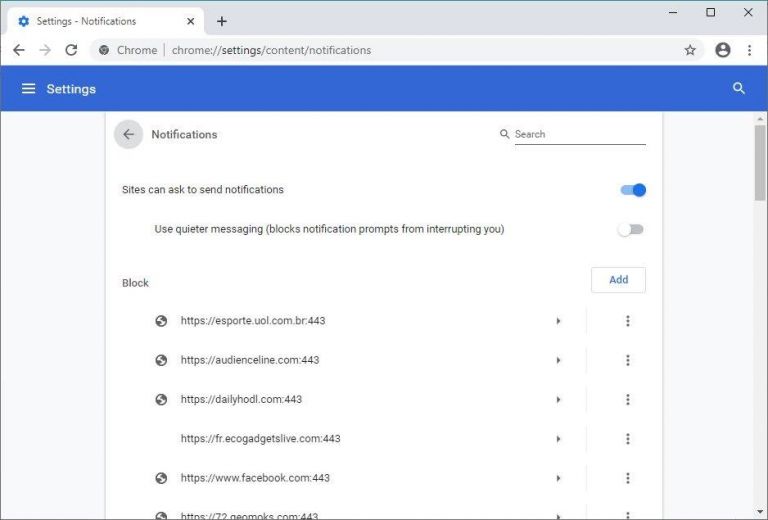This screenshot has height=520, width=768.
Task: Click the browser back navigation arrow
Action: point(19,50)
